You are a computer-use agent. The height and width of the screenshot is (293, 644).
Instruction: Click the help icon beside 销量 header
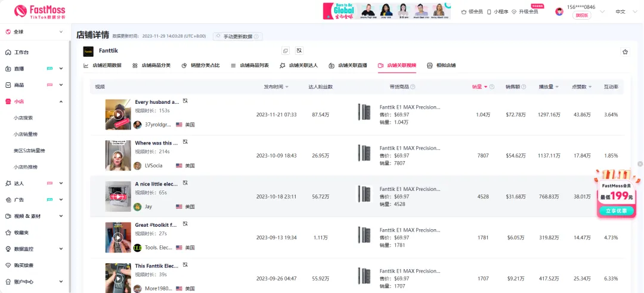pyautogui.click(x=491, y=87)
